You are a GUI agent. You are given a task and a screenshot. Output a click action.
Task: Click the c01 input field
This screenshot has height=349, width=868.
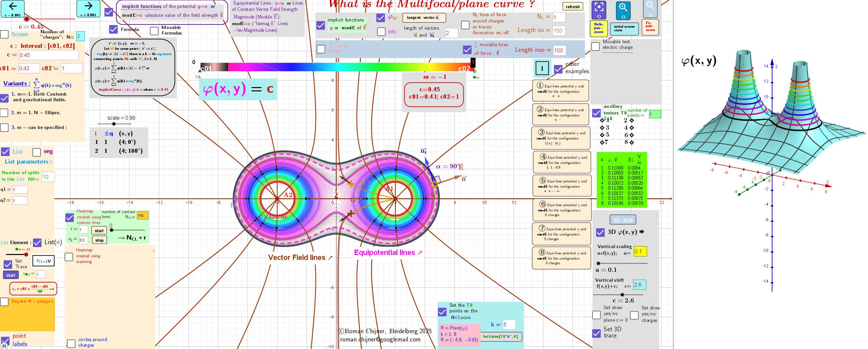pyautogui.click(x=29, y=69)
